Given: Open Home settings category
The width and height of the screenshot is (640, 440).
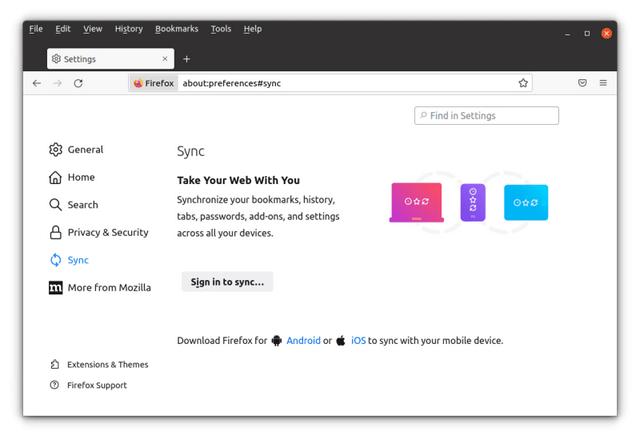Looking at the screenshot, I should pyautogui.click(x=72, y=177).
